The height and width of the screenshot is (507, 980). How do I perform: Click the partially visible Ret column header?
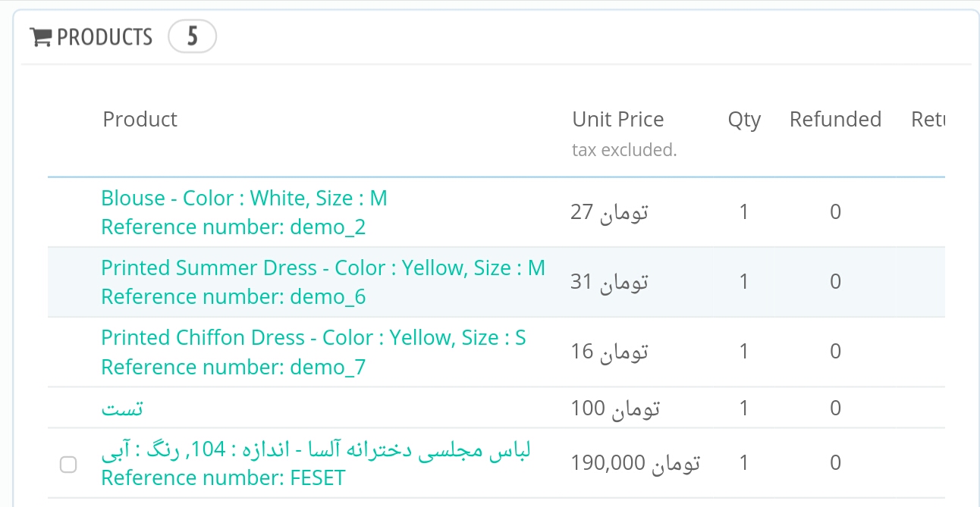tap(927, 120)
